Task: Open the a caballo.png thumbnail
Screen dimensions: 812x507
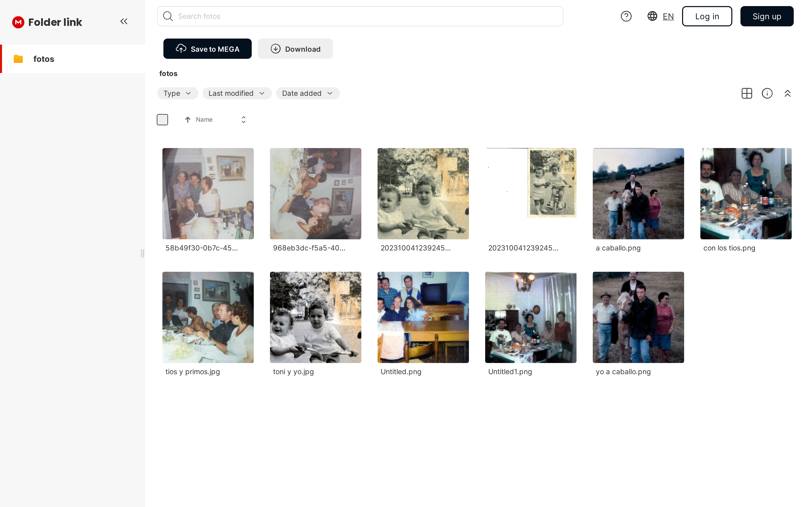Action: (x=638, y=194)
